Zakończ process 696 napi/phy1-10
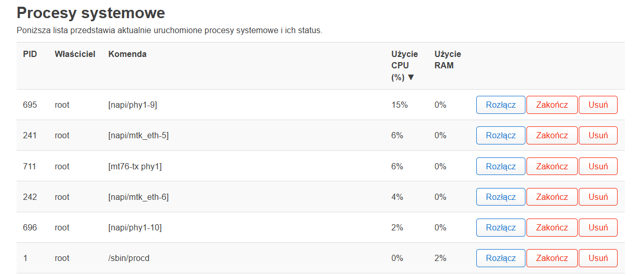 (552, 227)
